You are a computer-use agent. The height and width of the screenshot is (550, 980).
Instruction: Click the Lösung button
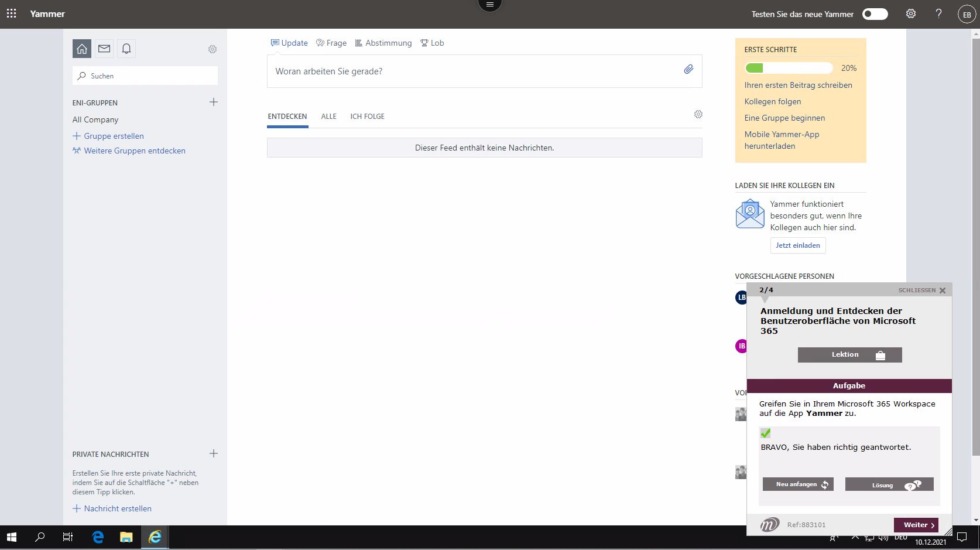pos(889,484)
